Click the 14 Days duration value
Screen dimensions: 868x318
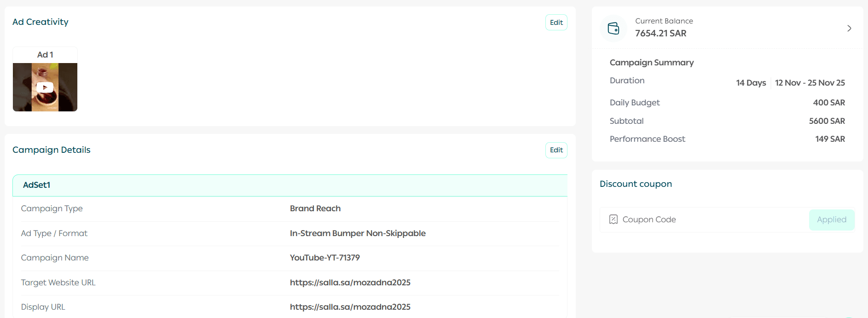pyautogui.click(x=751, y=83)
